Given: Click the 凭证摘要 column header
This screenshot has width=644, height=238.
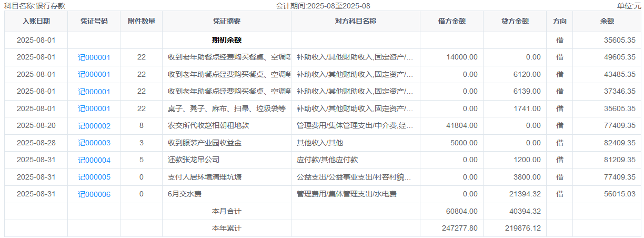Looking at the screenshot, I should click(x=227, y=22).
